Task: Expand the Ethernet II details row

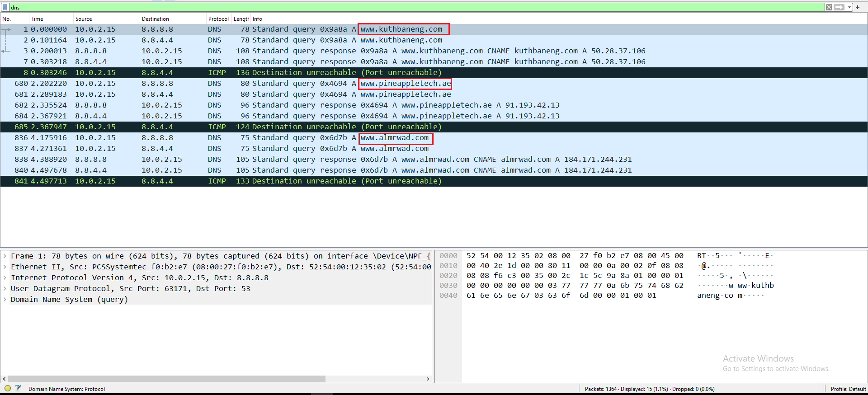Action: pyautogui.click(x=5, y=267)
